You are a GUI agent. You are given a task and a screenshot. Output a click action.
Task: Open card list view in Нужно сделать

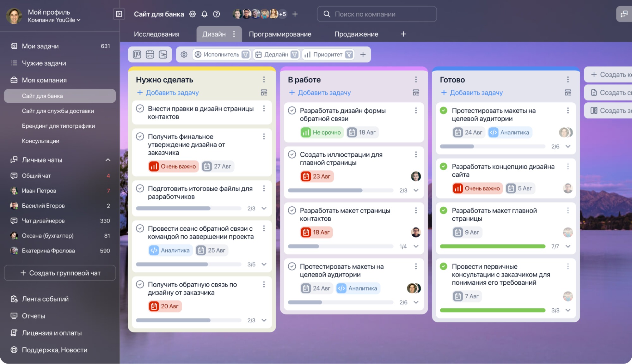coord(264,93)
